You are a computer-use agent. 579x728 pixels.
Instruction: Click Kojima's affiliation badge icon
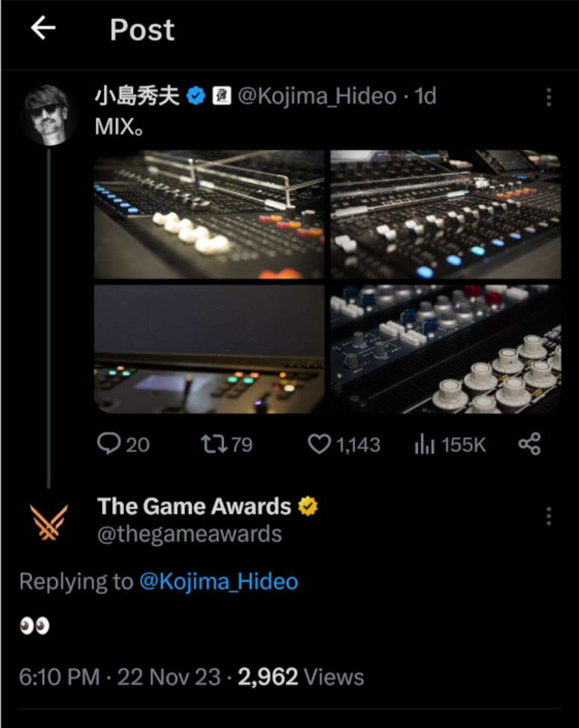click(x=221, y=96)
